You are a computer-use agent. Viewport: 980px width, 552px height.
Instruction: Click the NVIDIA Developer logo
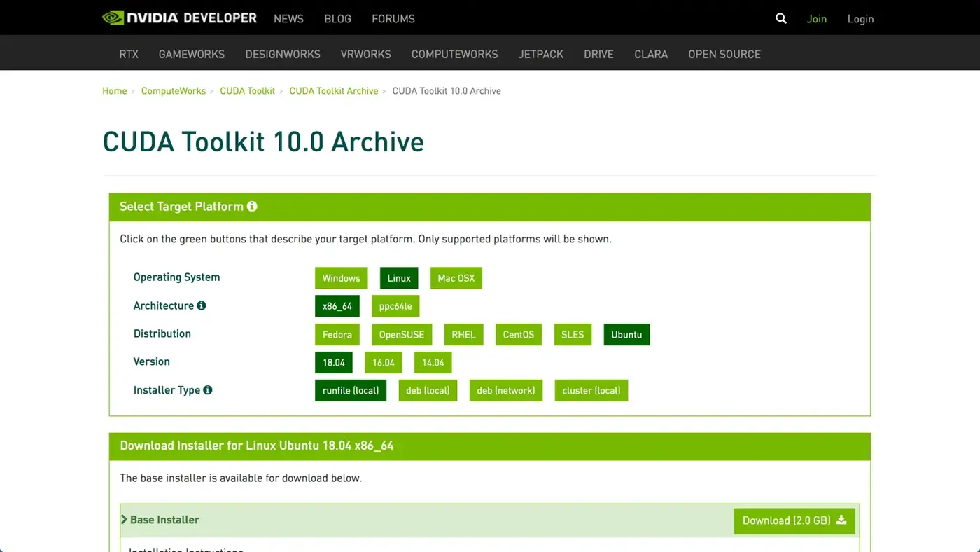pos(180,18)
